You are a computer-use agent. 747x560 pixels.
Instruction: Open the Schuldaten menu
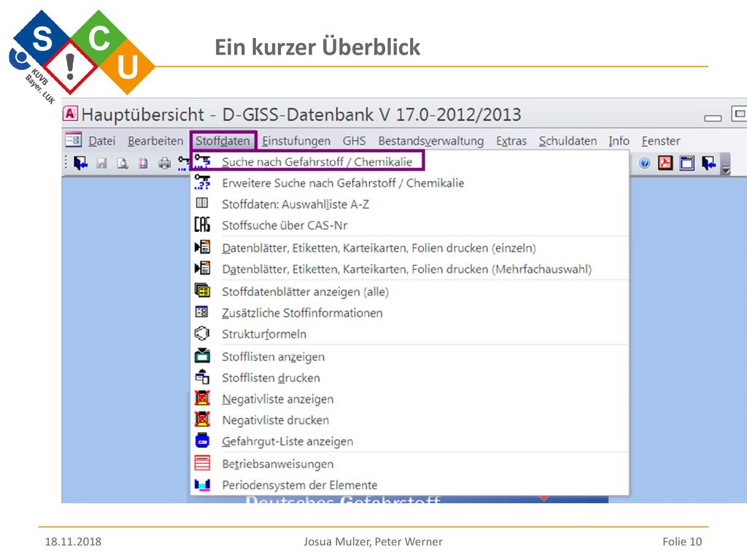pos(568,141)
